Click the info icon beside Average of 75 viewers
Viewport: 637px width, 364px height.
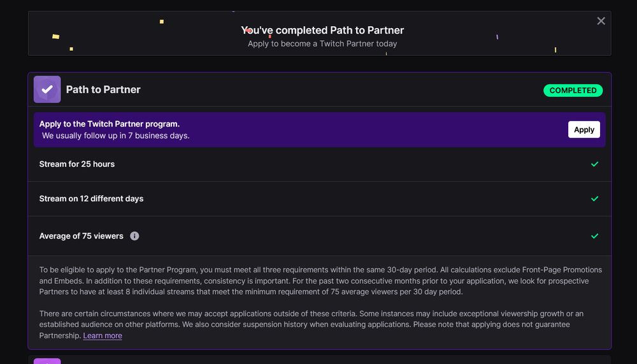point(134,235)
